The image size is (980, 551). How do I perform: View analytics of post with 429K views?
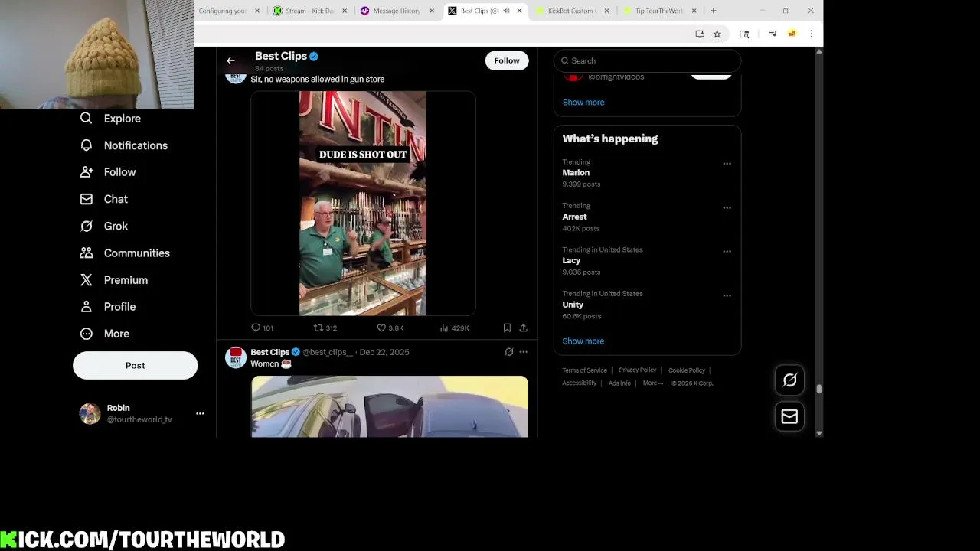click(444, 328)
